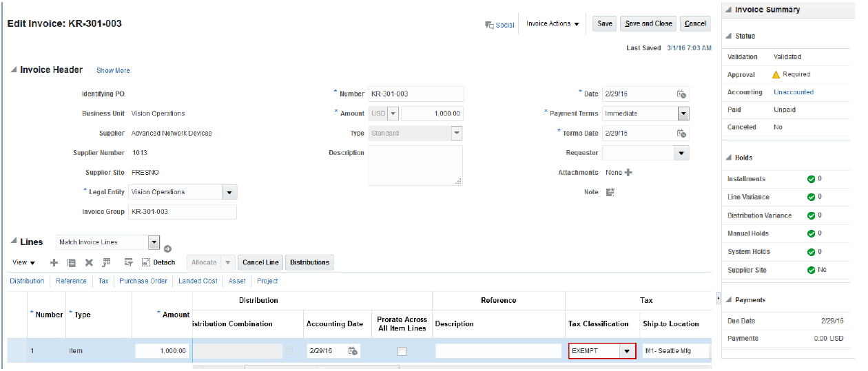The width and height of the screenshot is (868, 371).
Task: Collapse the Payments section
Action: [x=730, y=300]
